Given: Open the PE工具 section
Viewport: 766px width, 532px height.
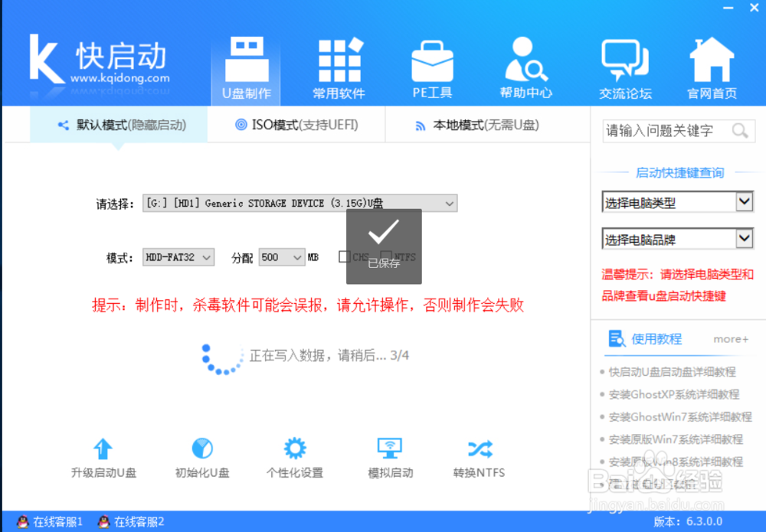Looking at the screenshot, I should click(x=432, y=67).
